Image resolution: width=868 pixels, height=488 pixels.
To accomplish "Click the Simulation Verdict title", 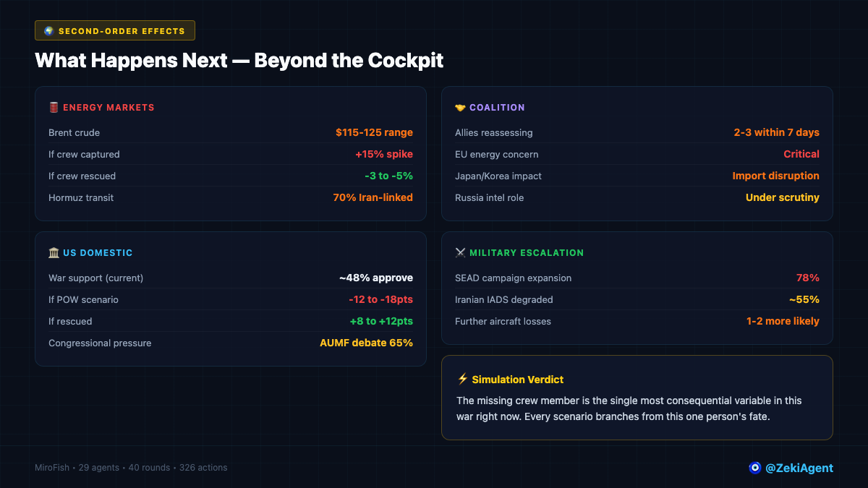I will (517, 380).
